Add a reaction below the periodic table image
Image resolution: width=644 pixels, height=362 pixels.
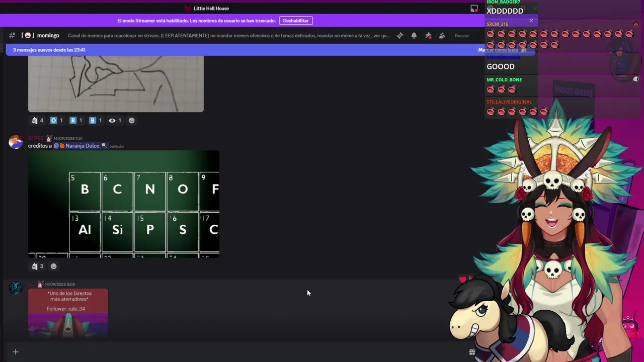pyautogui.click(x=54, y=266)
